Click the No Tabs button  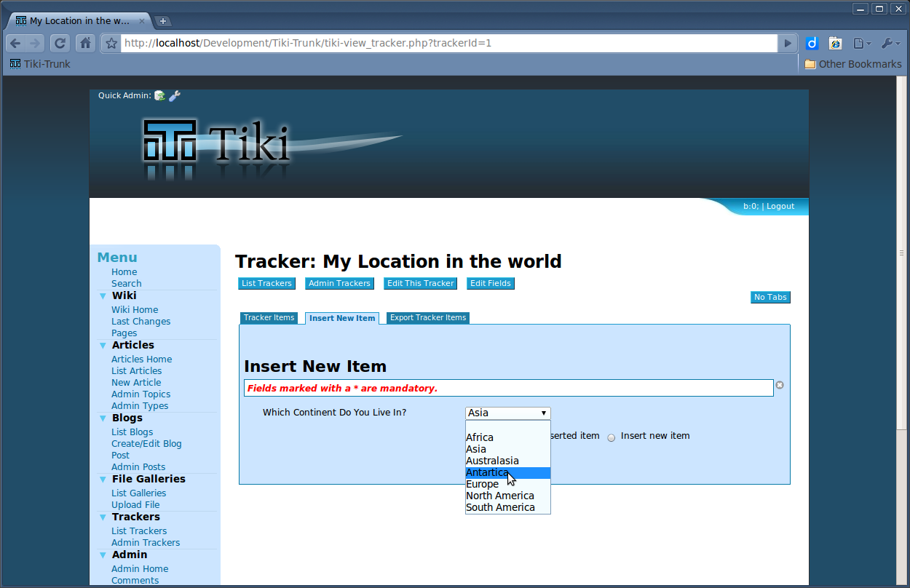tap(769, 297)
